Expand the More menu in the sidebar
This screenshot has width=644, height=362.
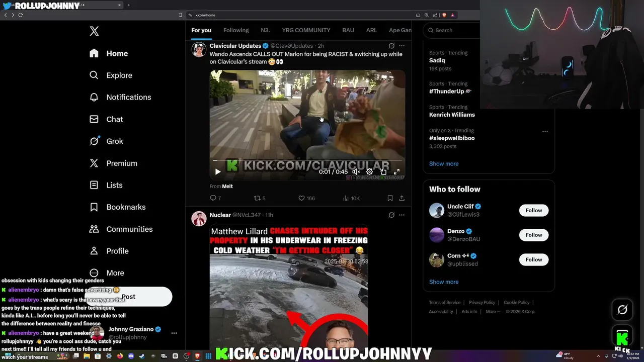107,273
